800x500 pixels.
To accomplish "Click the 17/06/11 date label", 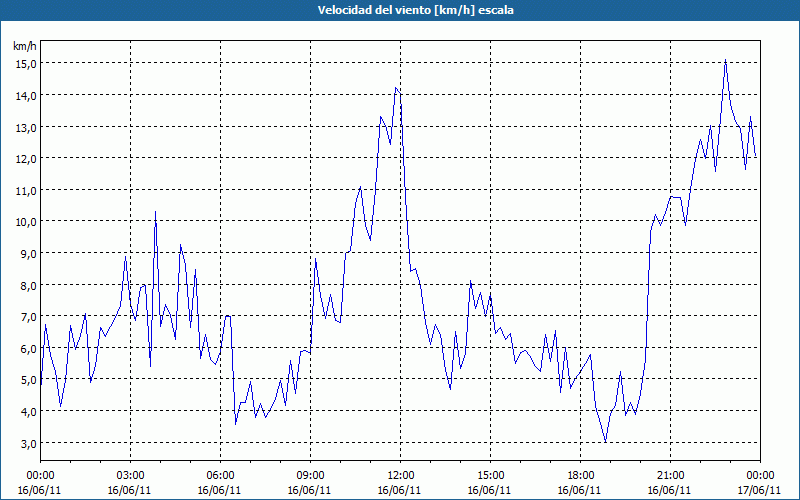I will [x=760, y=490].
